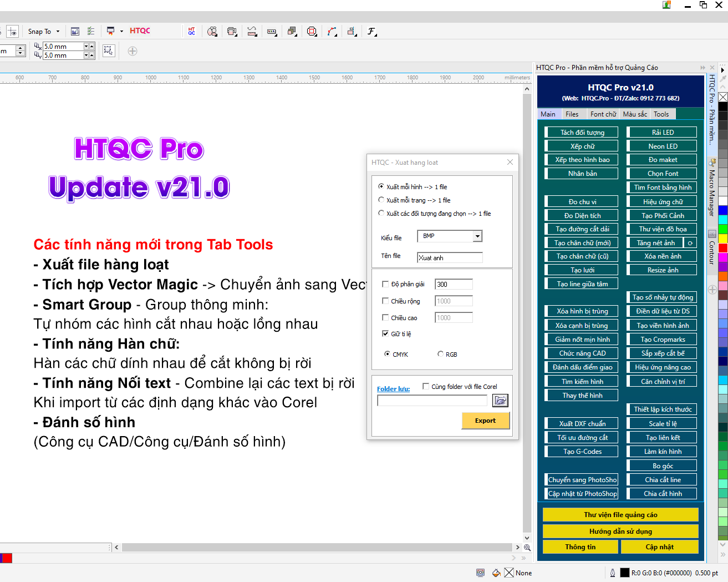Open duplicate distance Y 5.0 mm dropdown
Image resolution: width=728 pixels, height=582 pixels.
[86, 55]
